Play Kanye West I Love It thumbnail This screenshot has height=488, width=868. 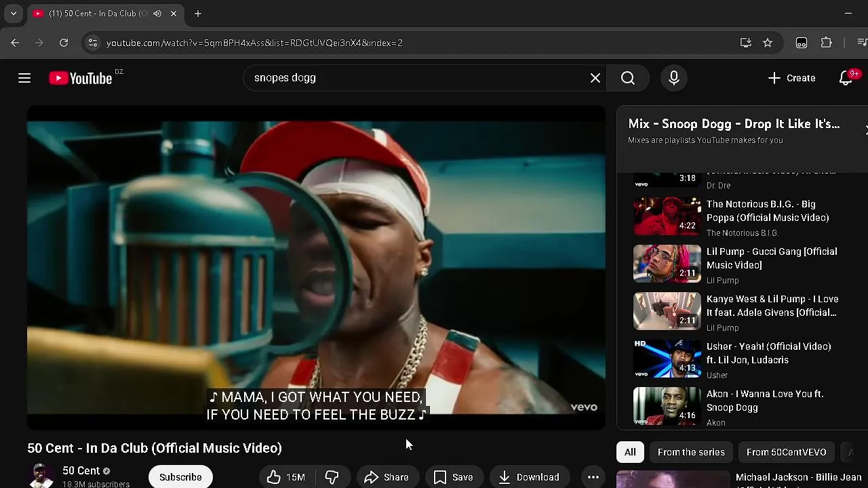coord(667,311)
